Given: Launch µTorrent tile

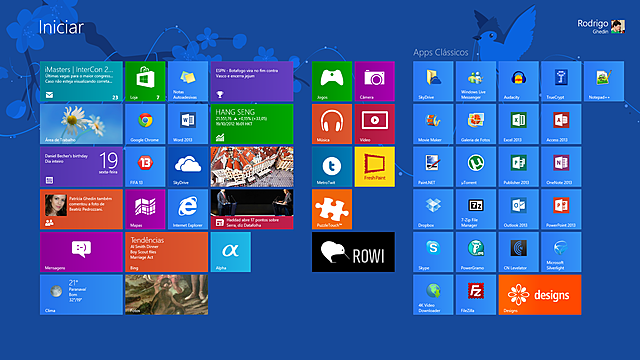Looking at the screenshot, I should click(x=476, y=167).
